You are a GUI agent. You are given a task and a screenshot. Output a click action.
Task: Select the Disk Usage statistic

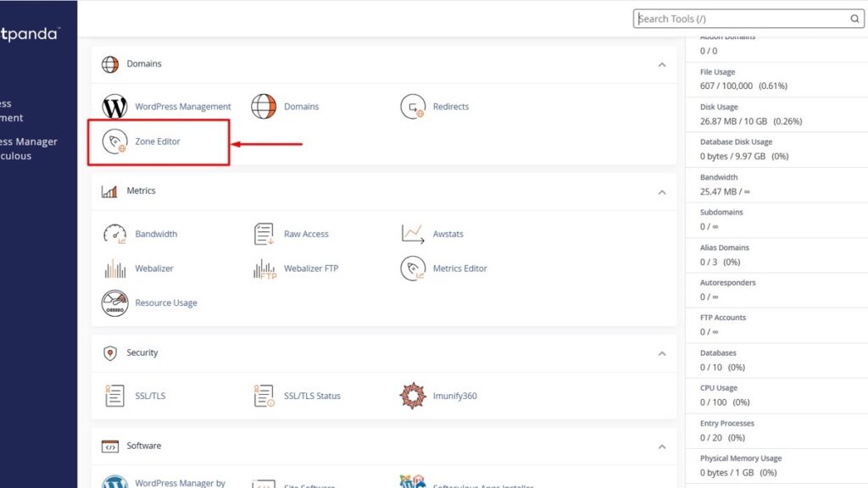click(x=776, y=114)
